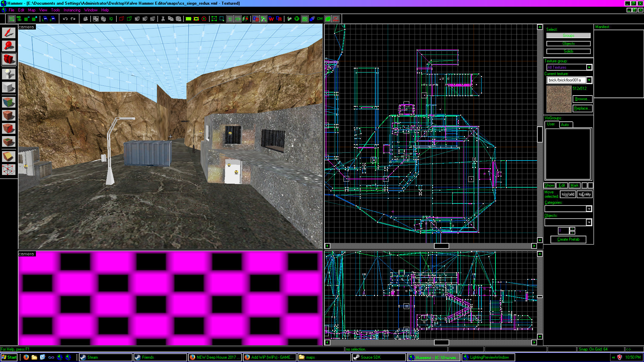Open the All Textures texture group dropdown
The width and height of the screenshot is (644, 362).
click(589, 67)
